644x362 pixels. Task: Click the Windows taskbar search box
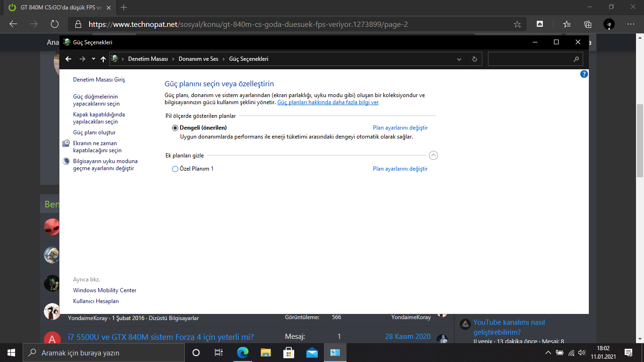(x=103, y=353)
